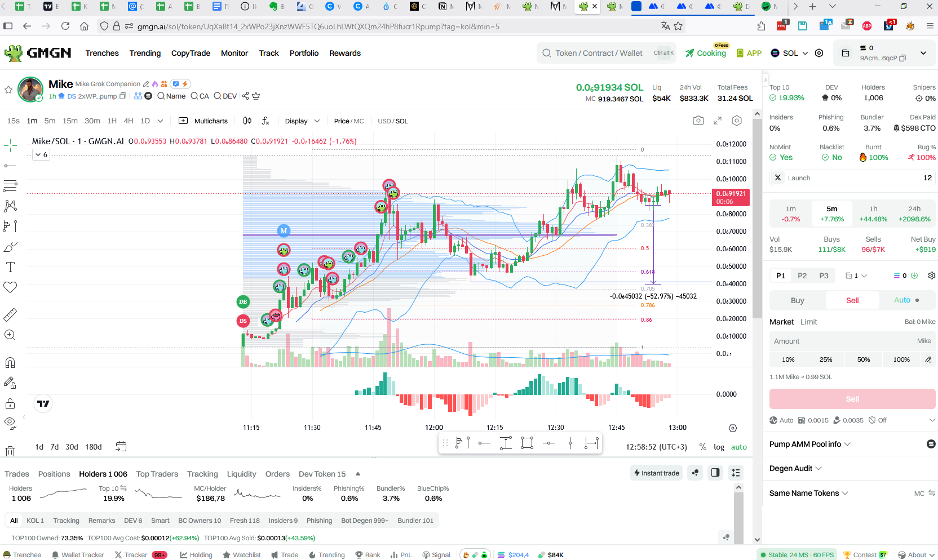Select the crosshair cursor tool
This screenshot has width=938, height=560.
click(10, 146)
